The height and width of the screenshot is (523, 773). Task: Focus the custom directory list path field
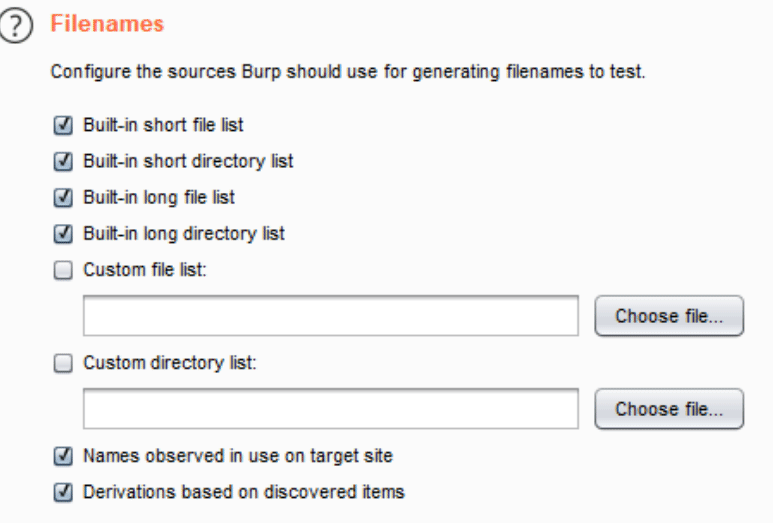(x=331, y=409)
